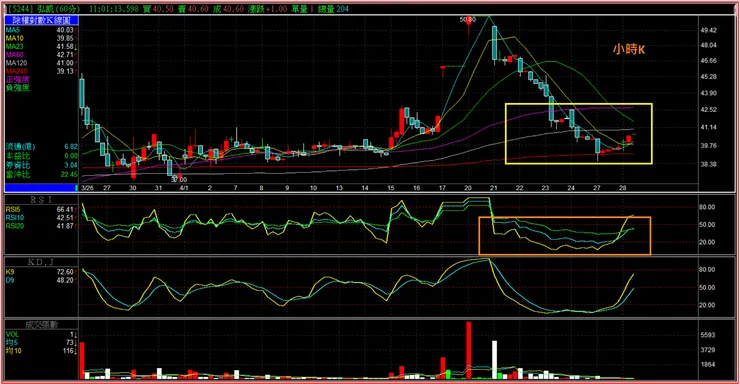Click the 37.00 low price marker
Screen dimensions: 740x384
pos(179,180)
